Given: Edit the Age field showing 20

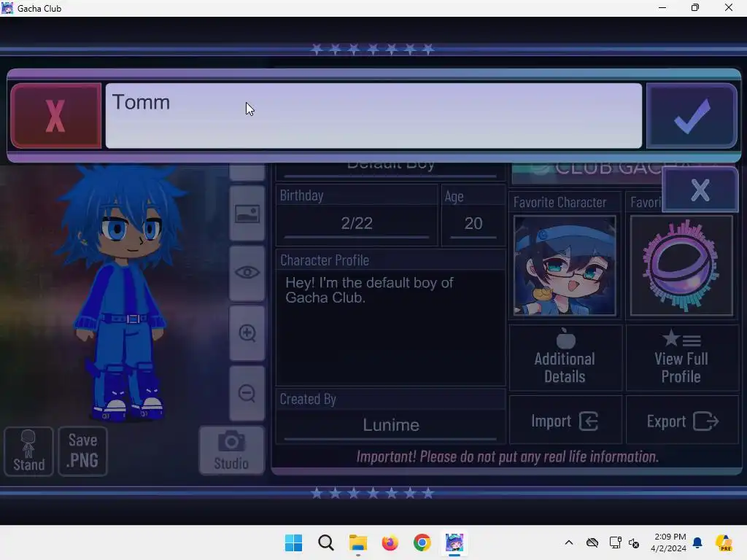Looking at the screenshot, I should pos(473,223).
